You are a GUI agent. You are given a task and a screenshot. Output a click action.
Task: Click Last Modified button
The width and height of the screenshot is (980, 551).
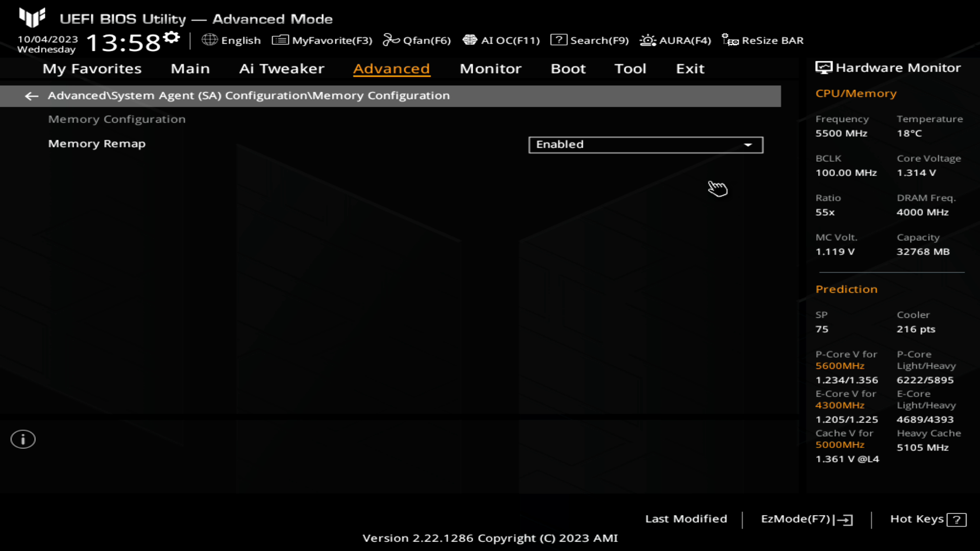[686, 519]
